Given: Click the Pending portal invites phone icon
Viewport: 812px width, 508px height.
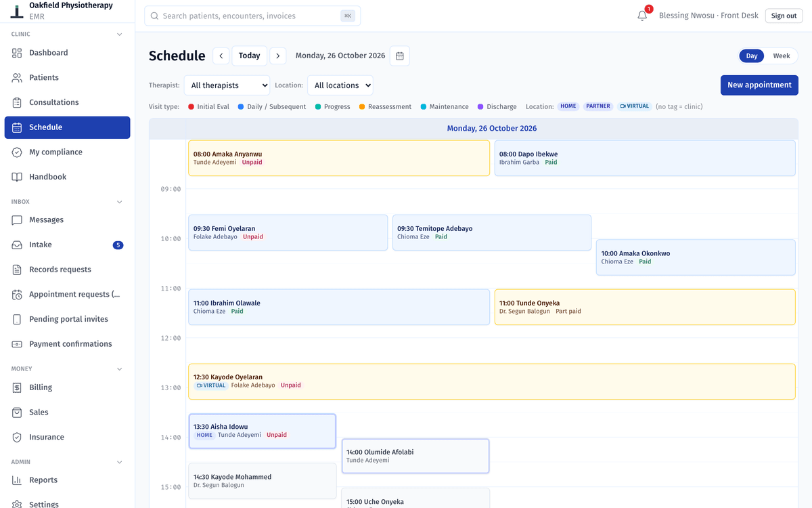Looking at the screenshot, I should (17, 319).
